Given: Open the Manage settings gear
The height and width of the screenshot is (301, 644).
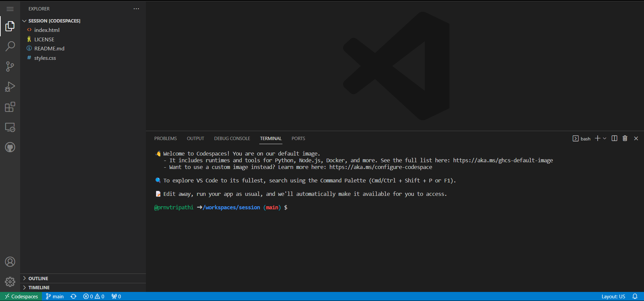Looking at the screenshot, I should pos(10,282).
